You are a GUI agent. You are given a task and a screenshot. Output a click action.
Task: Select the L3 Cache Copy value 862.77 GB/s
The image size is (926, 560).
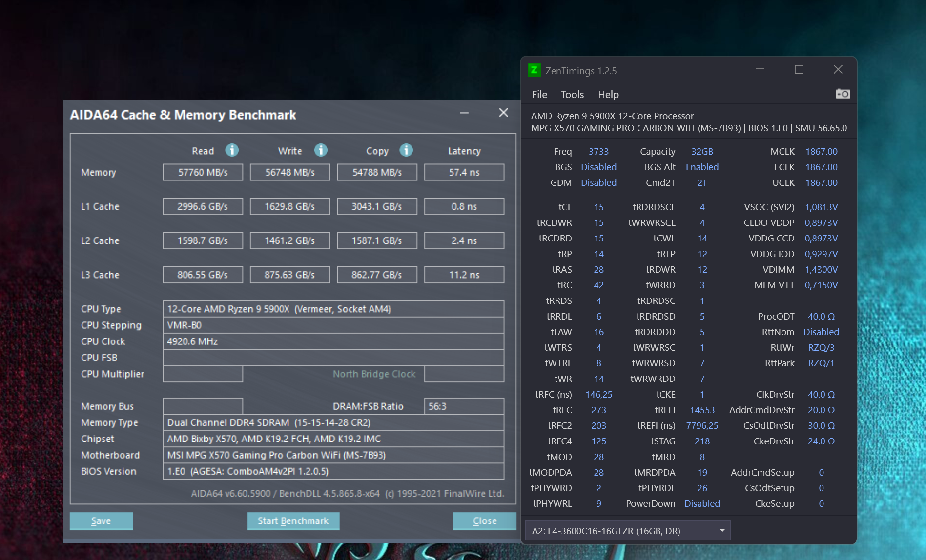pos(377,275)
